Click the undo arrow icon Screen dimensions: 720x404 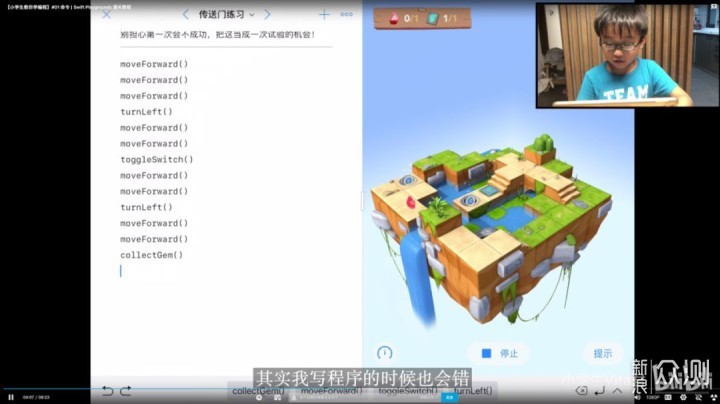pyautogui.click(x=107, y=390)
